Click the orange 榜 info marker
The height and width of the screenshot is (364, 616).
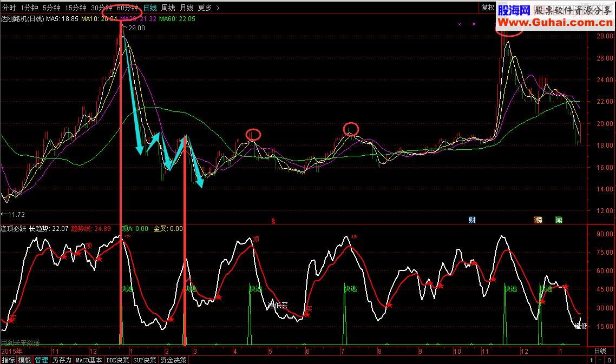click(x=538, y=220)
